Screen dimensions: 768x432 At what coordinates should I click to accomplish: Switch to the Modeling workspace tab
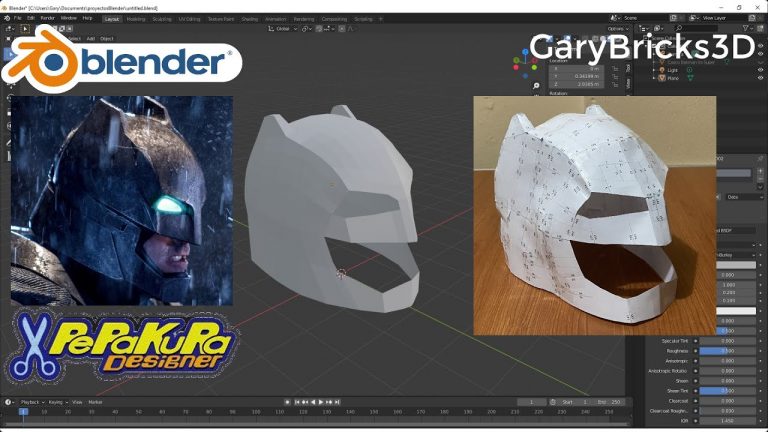click(x=136, y=19)
